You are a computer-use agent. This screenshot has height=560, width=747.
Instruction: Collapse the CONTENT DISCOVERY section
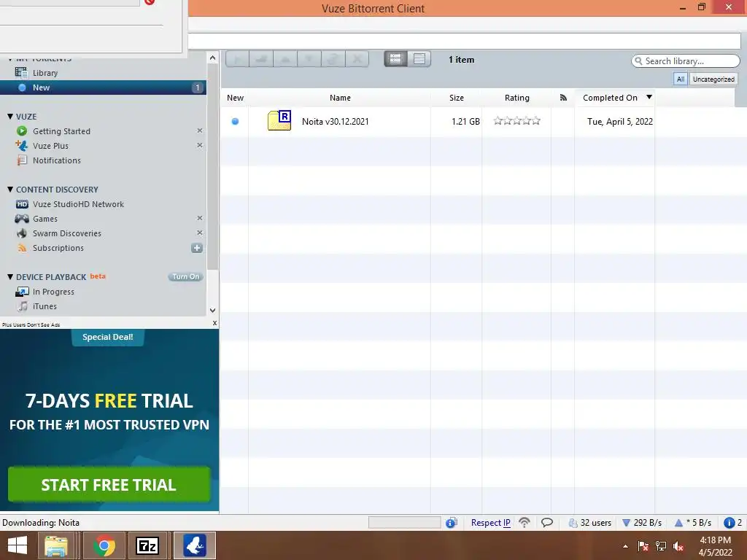pos(10,189)
